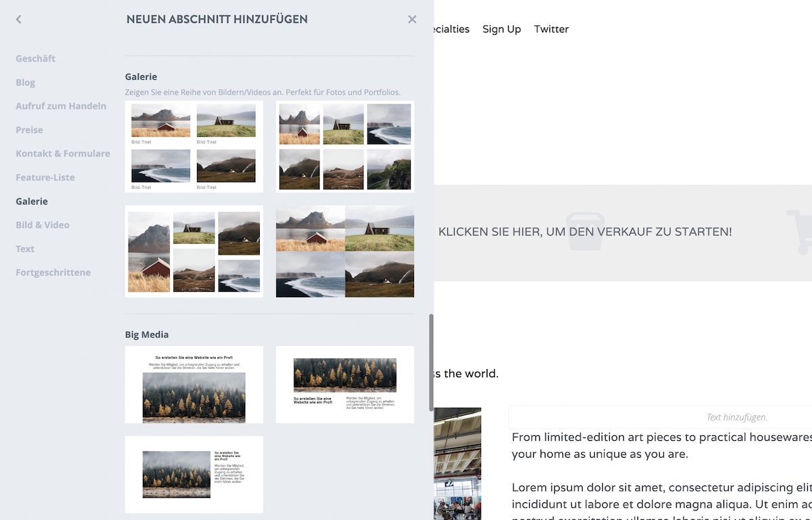Choose the six-image grid gallery layout
The image size is (812, 520).
345,147
